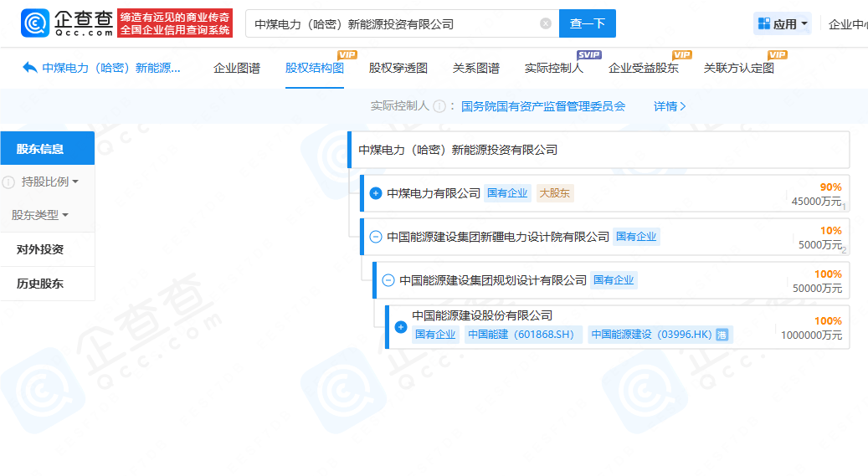Open the 中煤电力有限公司 shareholder name
This screenshot has width=868, height=476.
pos(434,193)
